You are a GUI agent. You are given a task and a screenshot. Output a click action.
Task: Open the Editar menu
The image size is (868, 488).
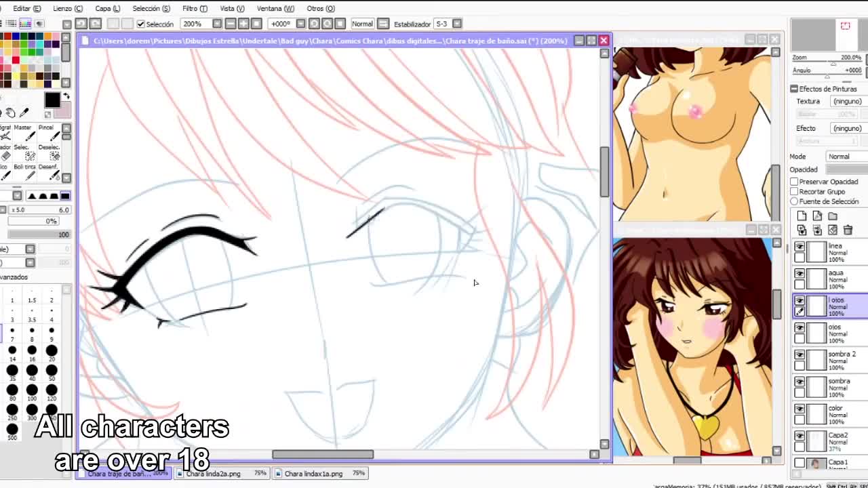click(x=26, y=8)
